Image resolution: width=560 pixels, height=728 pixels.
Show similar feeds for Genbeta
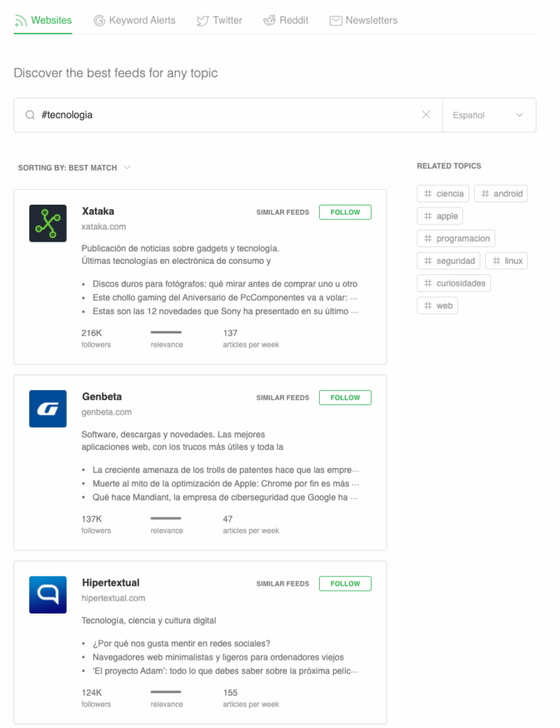click(283, 397)
